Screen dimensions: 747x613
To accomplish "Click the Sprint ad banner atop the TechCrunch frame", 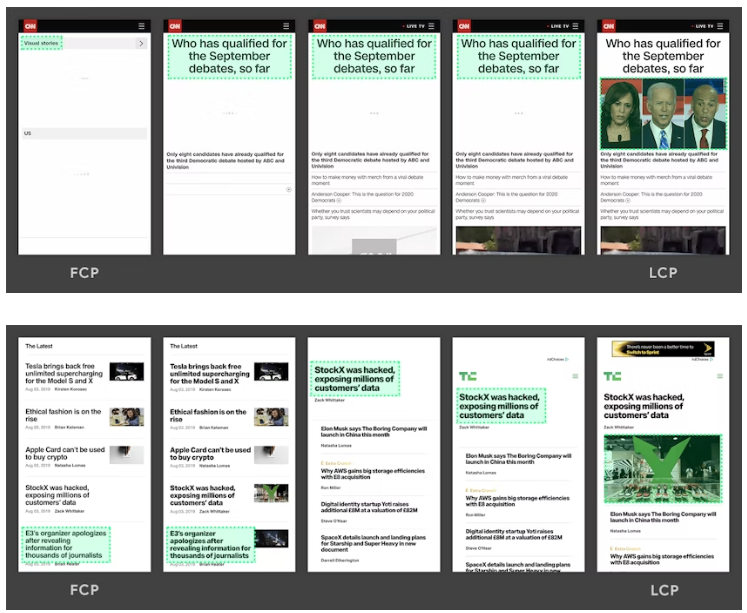I will pyautogui.click(x=663, y=349).
